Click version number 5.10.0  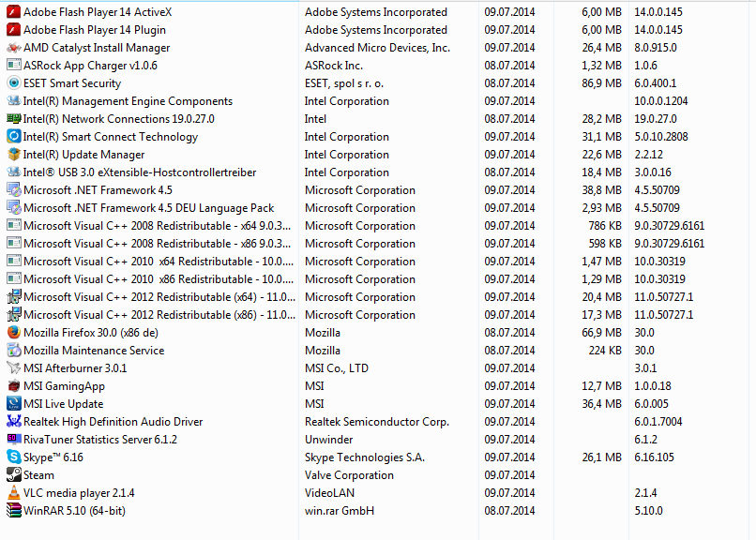pyautogui.click(x=648, y=511)
